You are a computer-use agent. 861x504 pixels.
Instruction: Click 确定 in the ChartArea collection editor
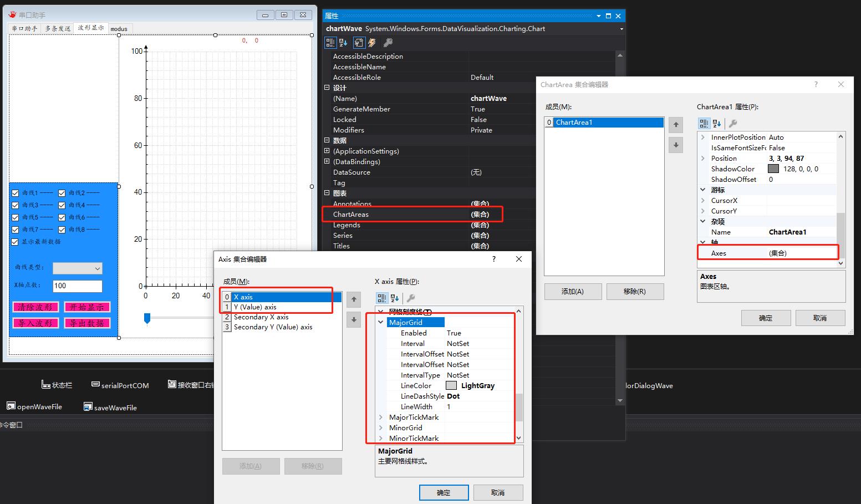pos(766,318)
